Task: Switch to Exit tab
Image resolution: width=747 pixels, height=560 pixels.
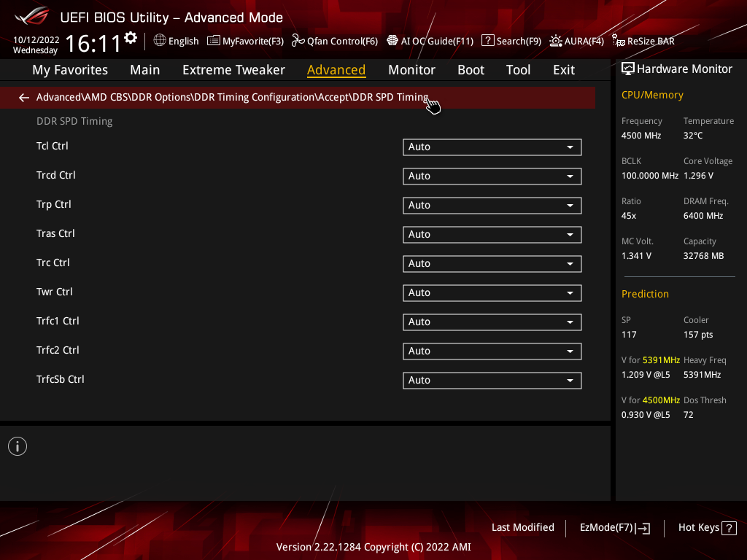Action: pyautogui.click(x=564, y=70)
